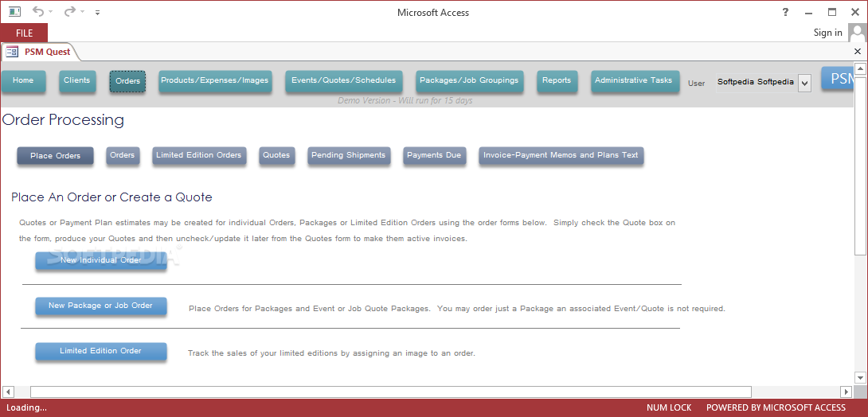The image size is (868, 417).
Task: Click 'Loading...' status bar text
Action: coord(26,407)
